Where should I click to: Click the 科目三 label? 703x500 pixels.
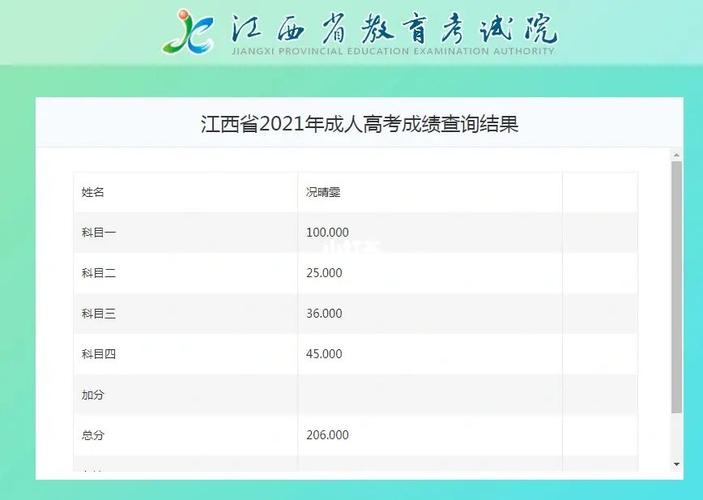pos(99,313)
